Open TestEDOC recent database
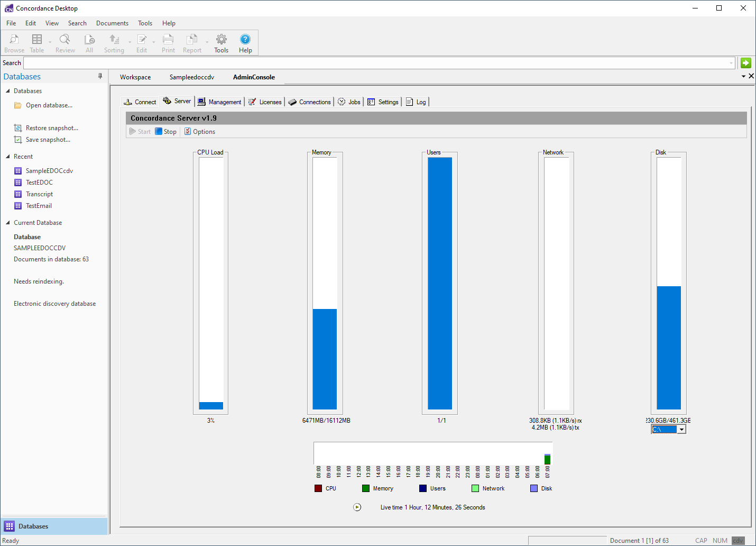Image resolution: width=756 pixels, height=546 pixels. click(x=39, y=183)
